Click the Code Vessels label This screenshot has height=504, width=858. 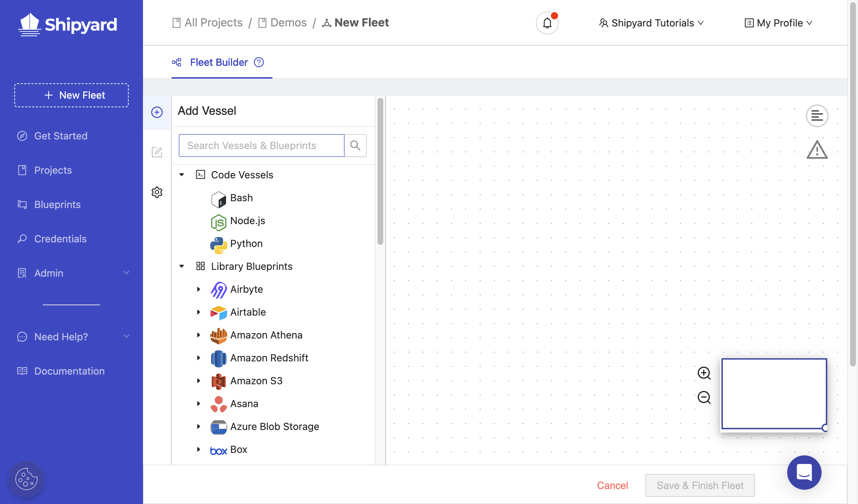tap(242, 175)
